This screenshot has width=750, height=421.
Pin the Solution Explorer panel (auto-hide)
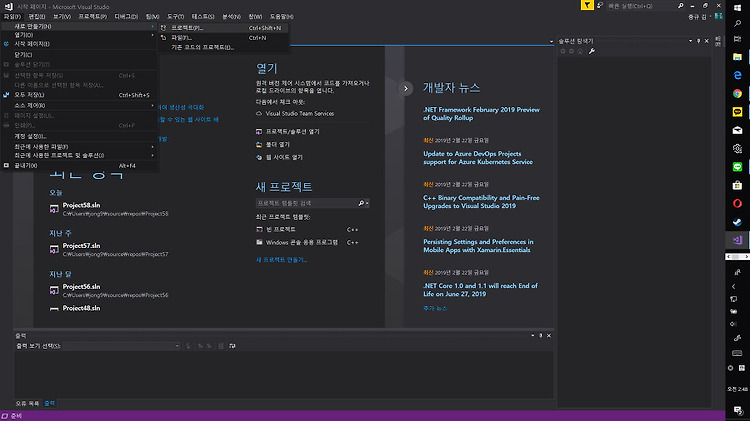click(x=698, y=41)
